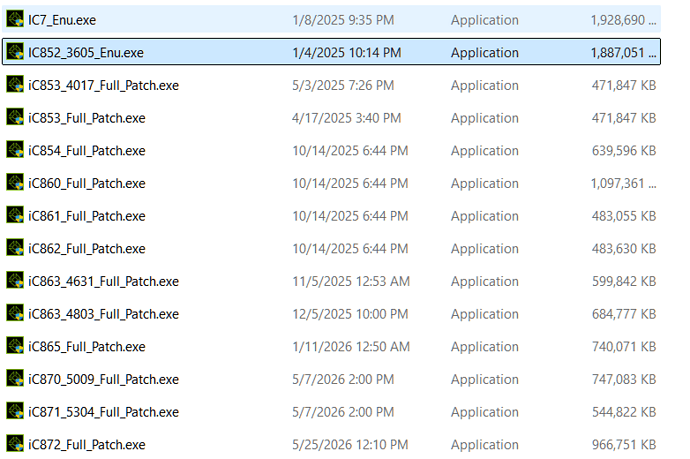690x459 pixels.
Task: Click the iC862_Full_Patch.exe file icon
Action: pyautogui.click(x=15, y=248)
